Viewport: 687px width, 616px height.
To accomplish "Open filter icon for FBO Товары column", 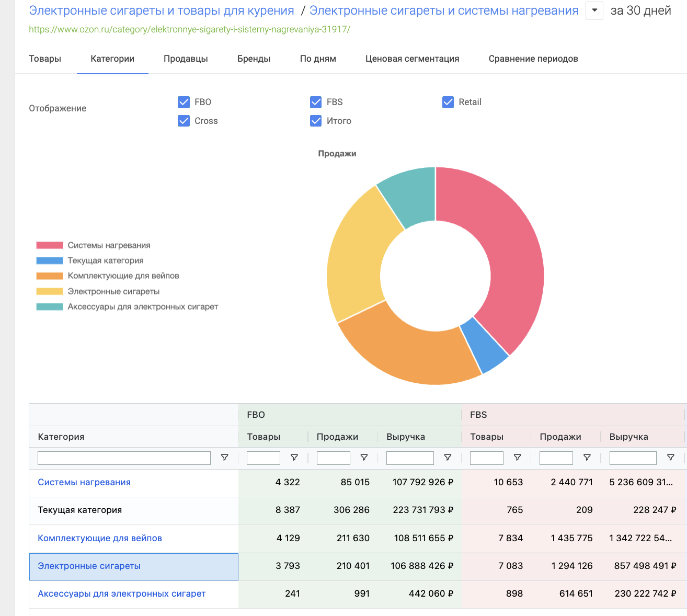I will (x=294, y=458).
